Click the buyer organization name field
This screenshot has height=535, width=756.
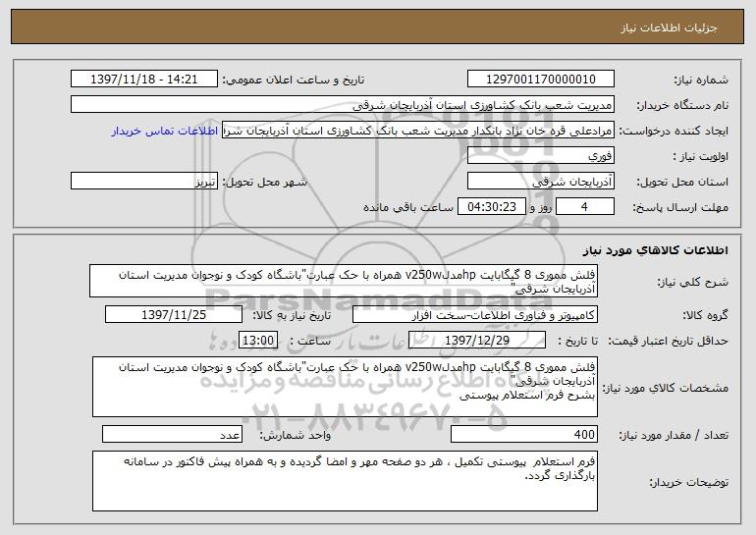pos(343,105)
